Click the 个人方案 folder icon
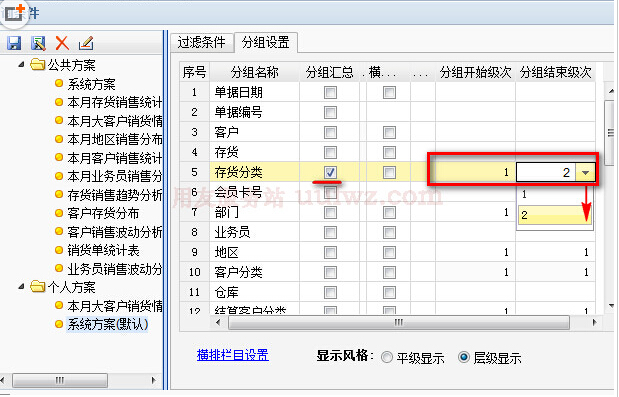Image resolution: width=619 pixels, height=397 pixels. 38,286
